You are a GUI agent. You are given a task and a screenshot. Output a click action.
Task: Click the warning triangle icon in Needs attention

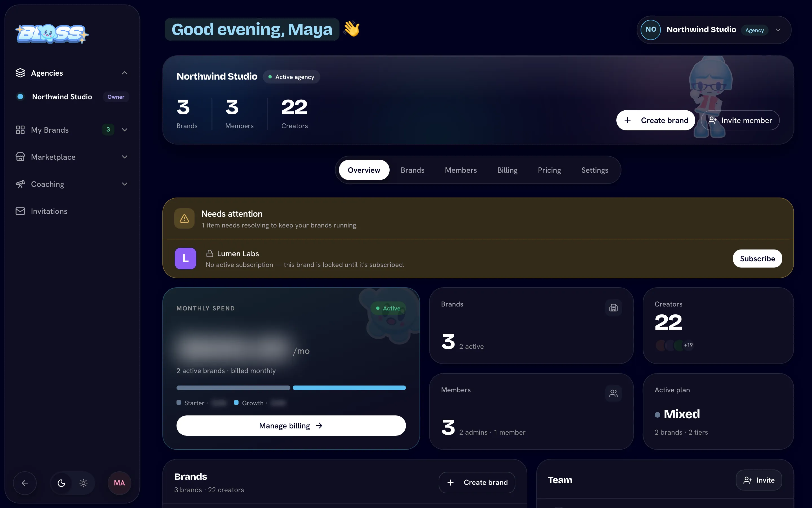coord(184,218)
